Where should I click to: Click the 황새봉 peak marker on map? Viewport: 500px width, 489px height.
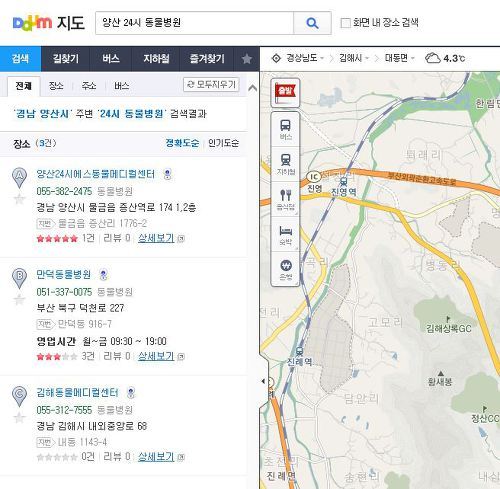point(440,373)
